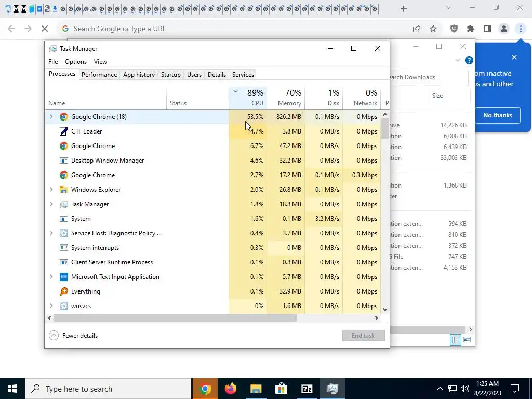Dismiss Chrome popup with its X
The width and height of the screenshot is (532, 399).
coord(514,57)
